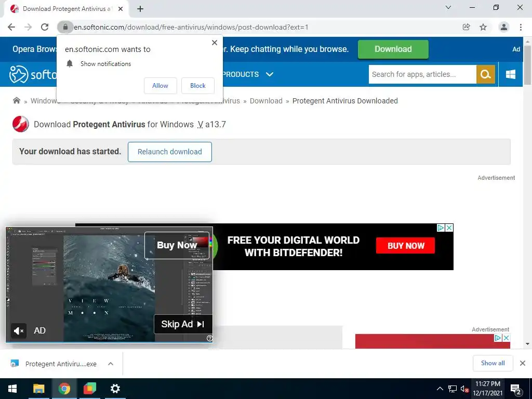Click the Chrome taskbar icon
This screenshot has width=532, height=399.
tap(64, 389)
